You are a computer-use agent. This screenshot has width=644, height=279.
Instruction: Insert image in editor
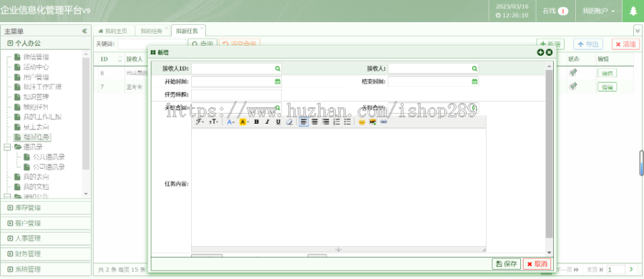[373, 122]
